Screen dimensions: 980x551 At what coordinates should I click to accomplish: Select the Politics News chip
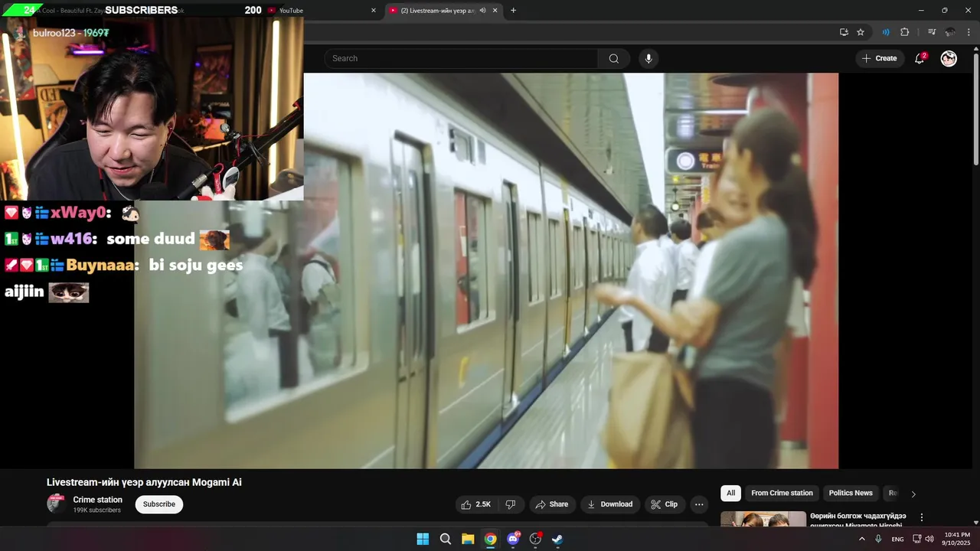[851, 494]
